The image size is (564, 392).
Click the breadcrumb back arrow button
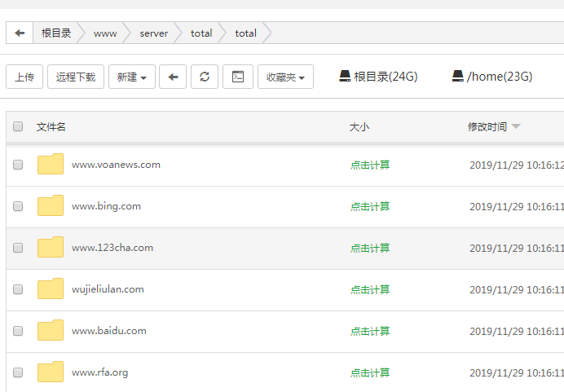pyautogui.click(x=20, y=33)
